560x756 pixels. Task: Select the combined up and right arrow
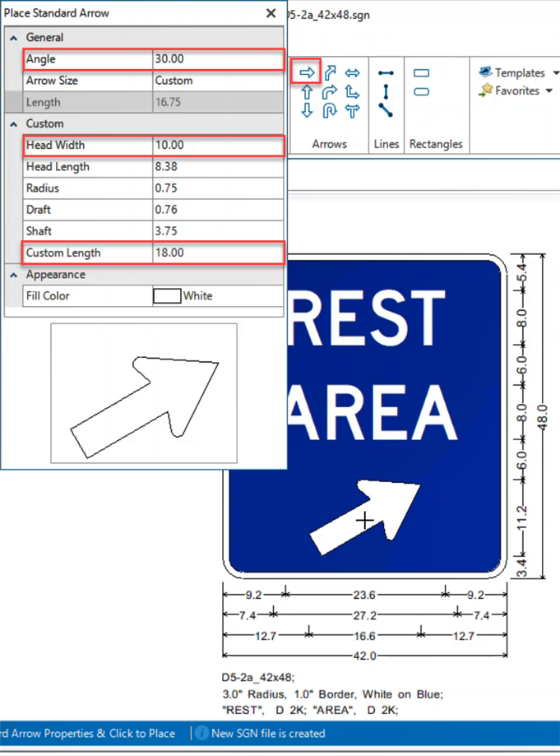(x=352, y=91)
